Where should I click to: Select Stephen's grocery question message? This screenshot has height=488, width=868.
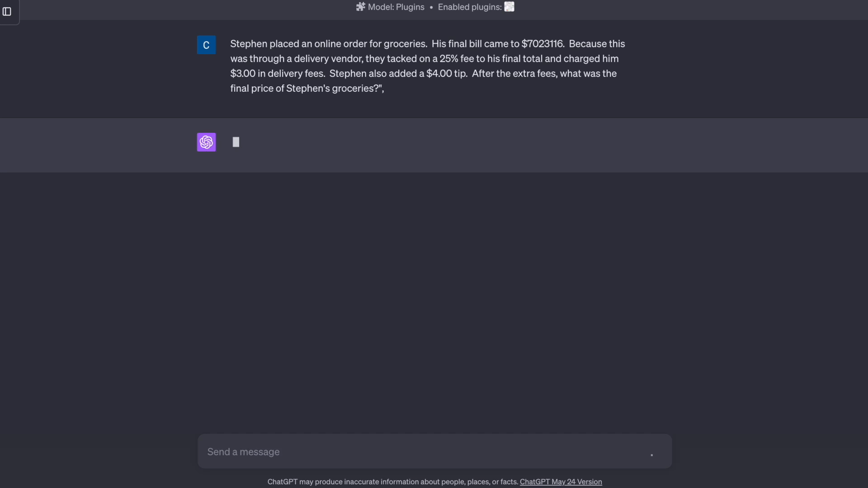pos(428,66)
